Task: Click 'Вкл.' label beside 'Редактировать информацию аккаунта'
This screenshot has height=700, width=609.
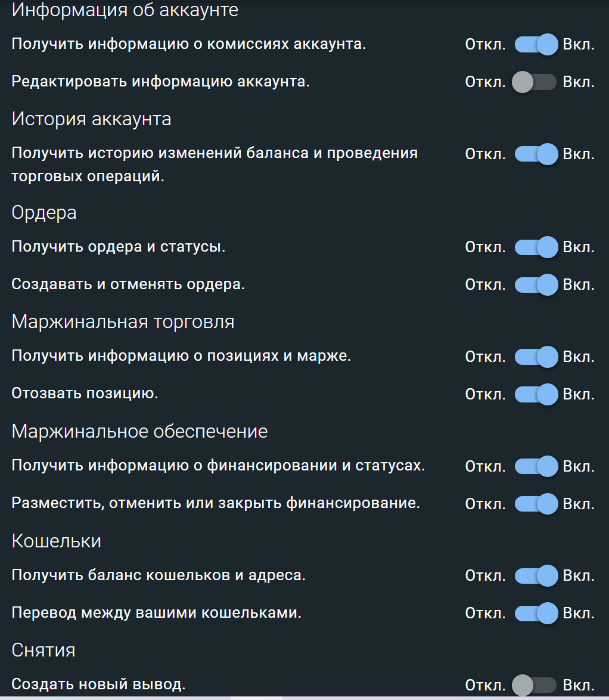Action: click(579, 82)
